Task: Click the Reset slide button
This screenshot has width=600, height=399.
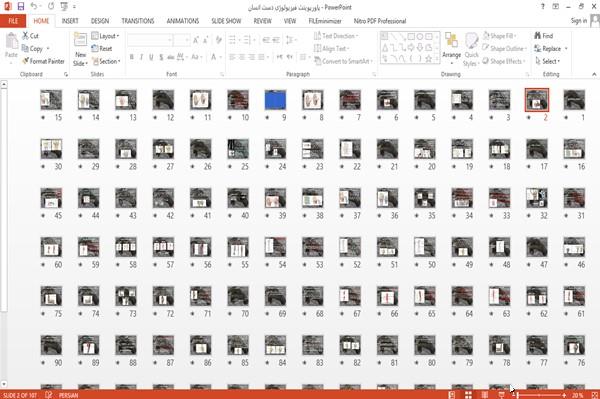Action: coord(102,49)
